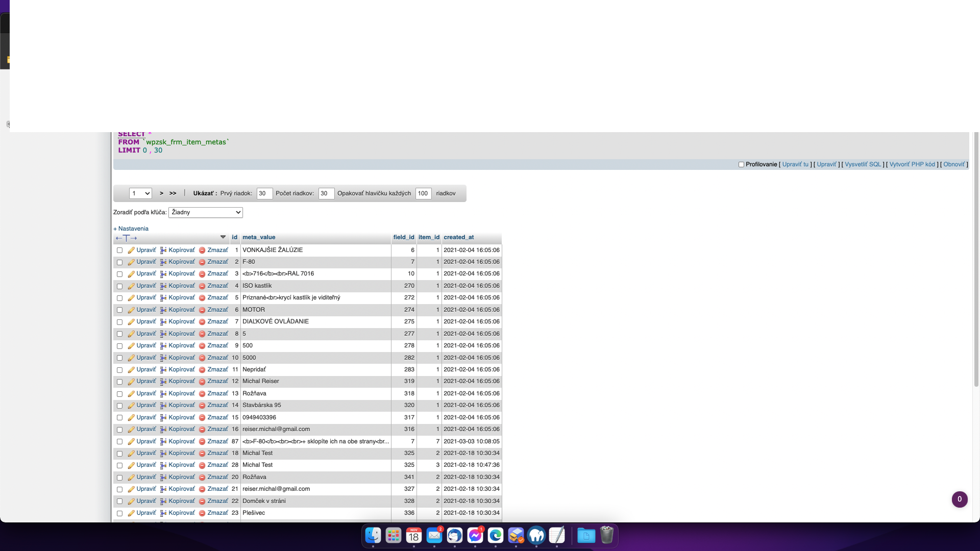
Task: Sort by the meta_value column header
Action: (x=259, y=237)
